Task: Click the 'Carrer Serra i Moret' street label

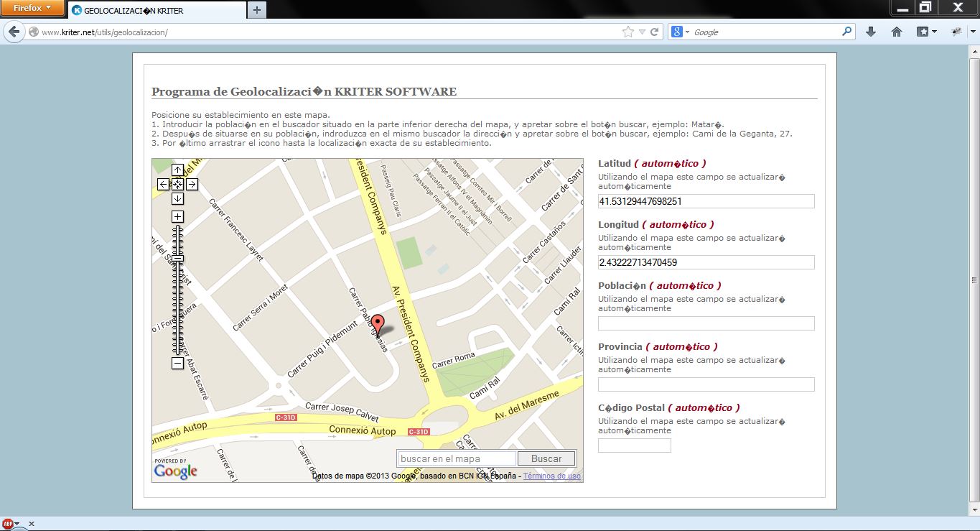Action: coord(260,307)
